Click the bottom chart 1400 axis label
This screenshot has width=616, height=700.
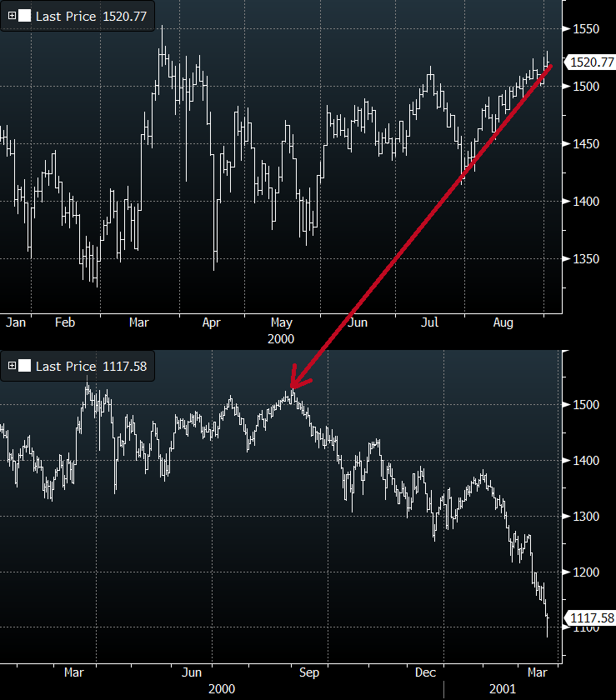pyautogui.click(x=586, y=461)
